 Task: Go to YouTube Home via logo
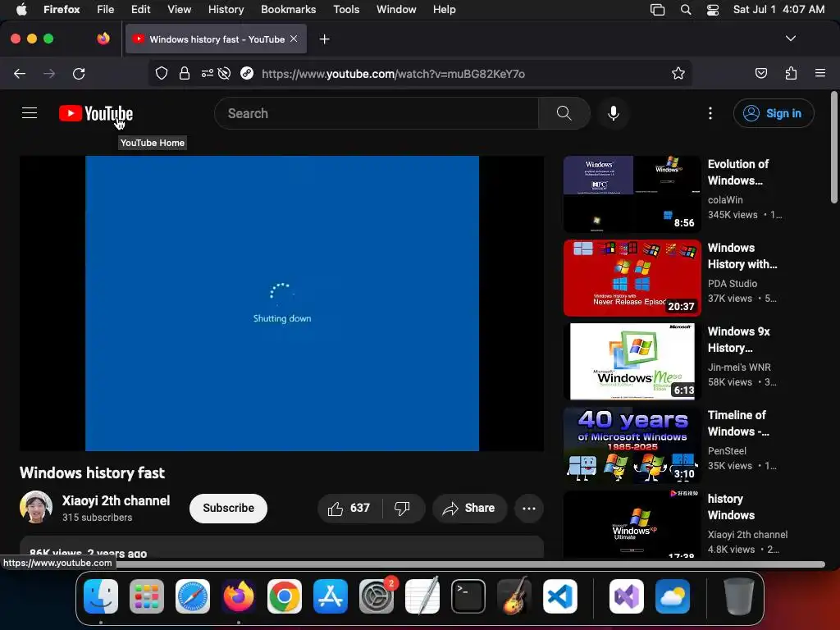[x=96, y=113]
